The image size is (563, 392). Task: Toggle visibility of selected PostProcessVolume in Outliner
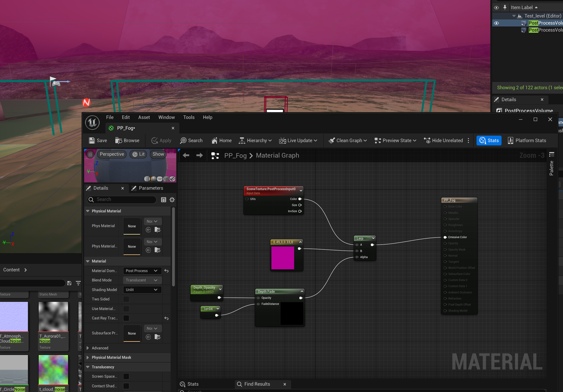[x=496, y=23]
